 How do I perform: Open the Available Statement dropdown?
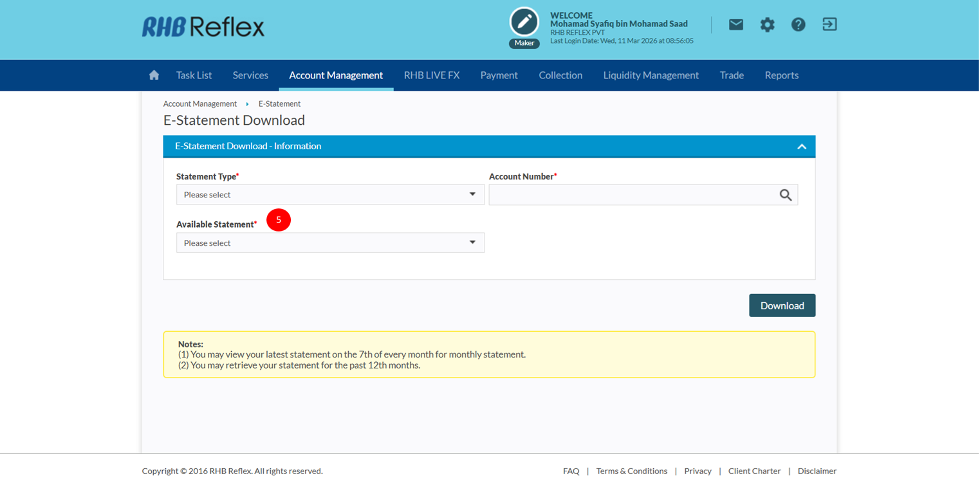330,243
